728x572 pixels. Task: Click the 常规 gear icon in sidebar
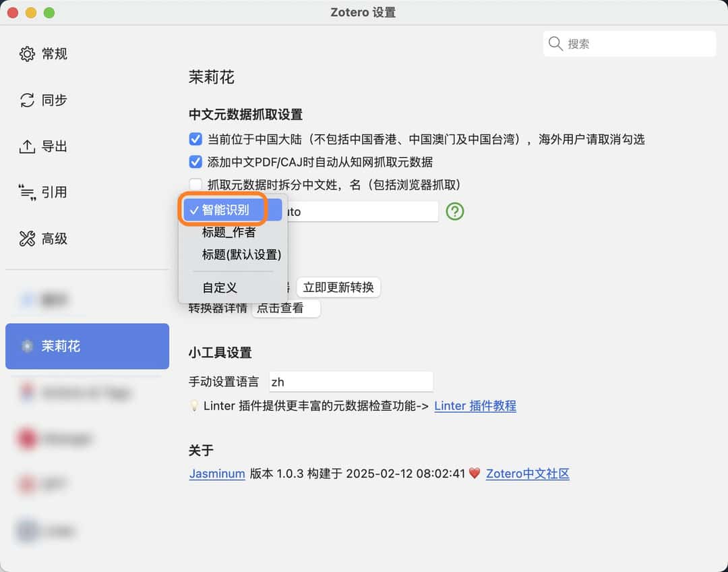coord(26,53)
